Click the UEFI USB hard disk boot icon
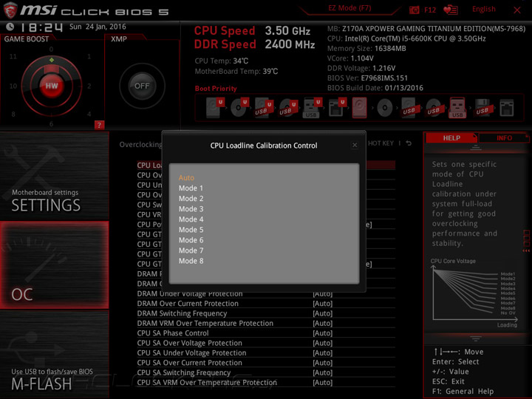 pyautogui.click(x=264, y=108)
